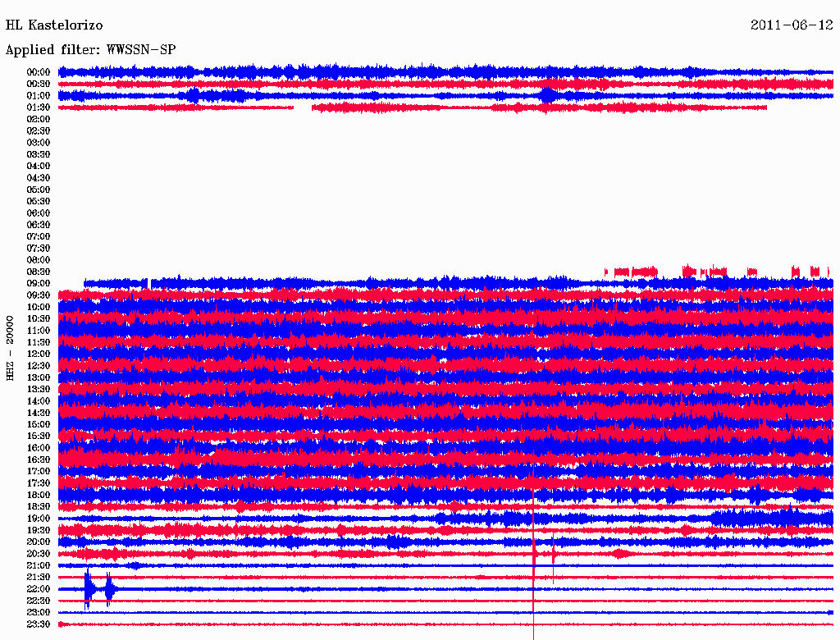Select the 20:30 time label

pyautogui.click(x=39, y=554)
